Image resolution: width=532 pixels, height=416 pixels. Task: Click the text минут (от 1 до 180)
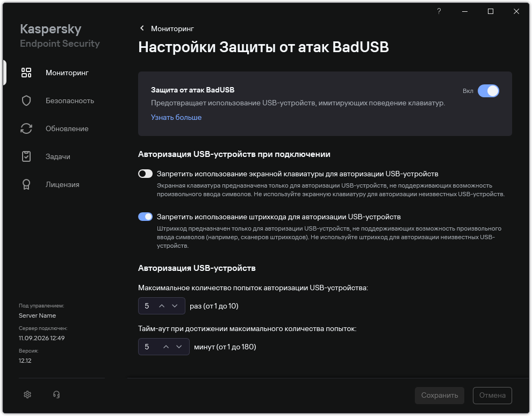click(225, 347)
